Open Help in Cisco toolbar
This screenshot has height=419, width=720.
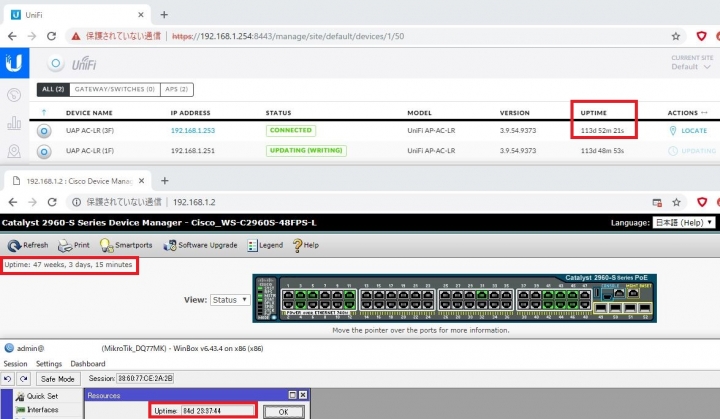click(x=306, y=245)
